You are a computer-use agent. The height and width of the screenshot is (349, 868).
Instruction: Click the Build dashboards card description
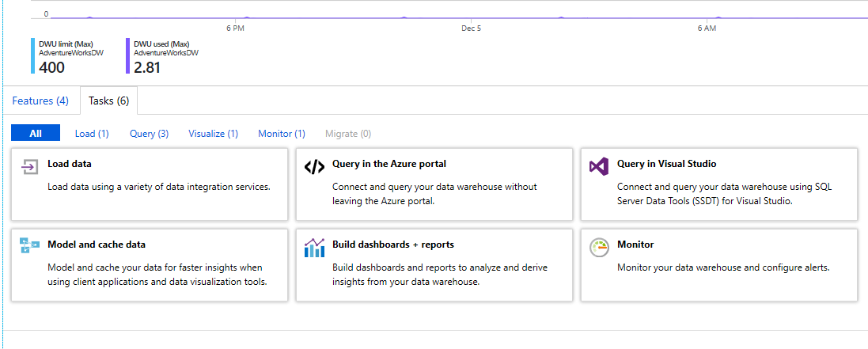point(440,275)
